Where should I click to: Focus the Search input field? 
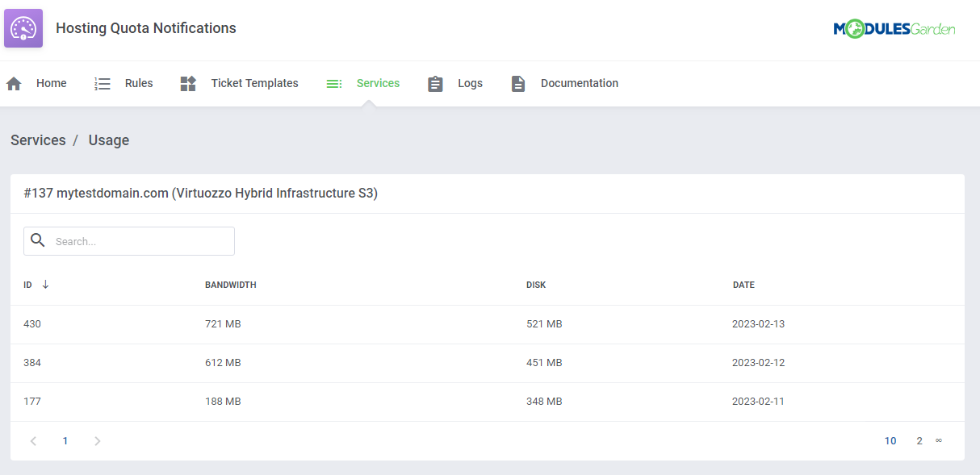coord(129,241)
